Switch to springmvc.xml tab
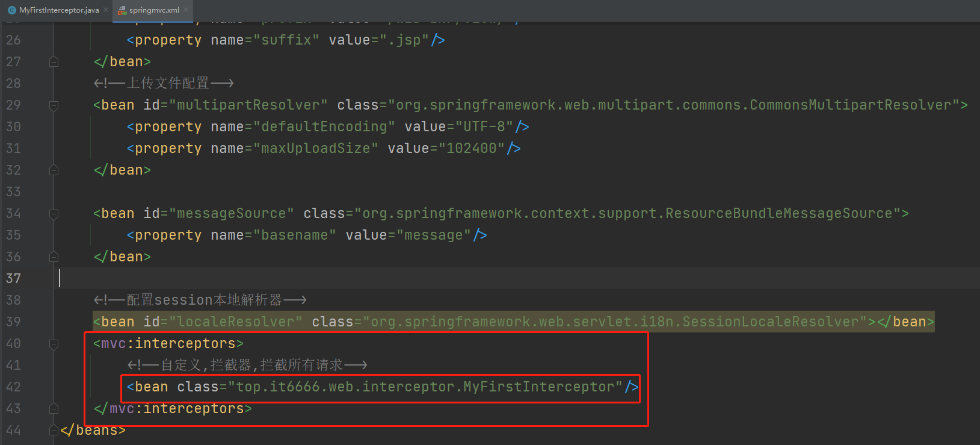This screenshot has width=980, height=445. (x=154, y=10)
